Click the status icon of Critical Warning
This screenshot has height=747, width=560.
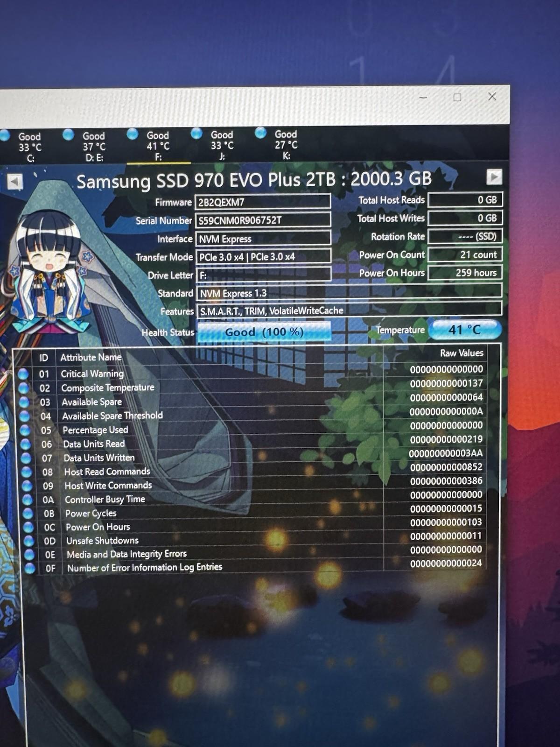23,374
